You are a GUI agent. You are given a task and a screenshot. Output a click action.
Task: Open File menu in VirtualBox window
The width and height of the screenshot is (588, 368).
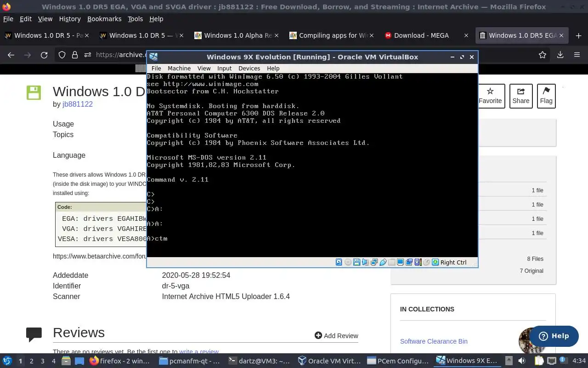pyautogui.click(x=156, y=68)
